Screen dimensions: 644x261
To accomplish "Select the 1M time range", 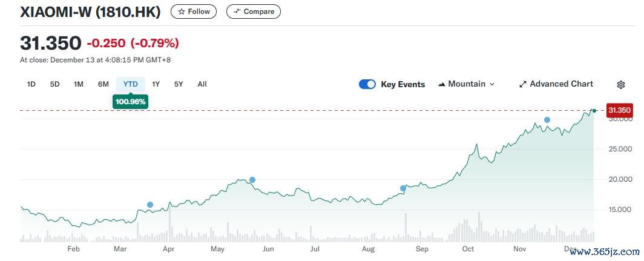I will pos(79,84).
